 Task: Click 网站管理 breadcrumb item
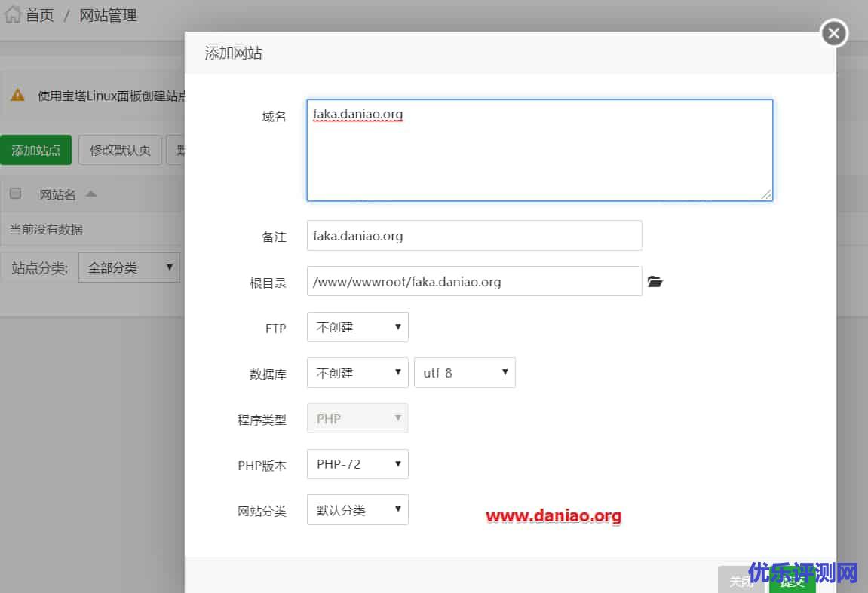(108, 15)
